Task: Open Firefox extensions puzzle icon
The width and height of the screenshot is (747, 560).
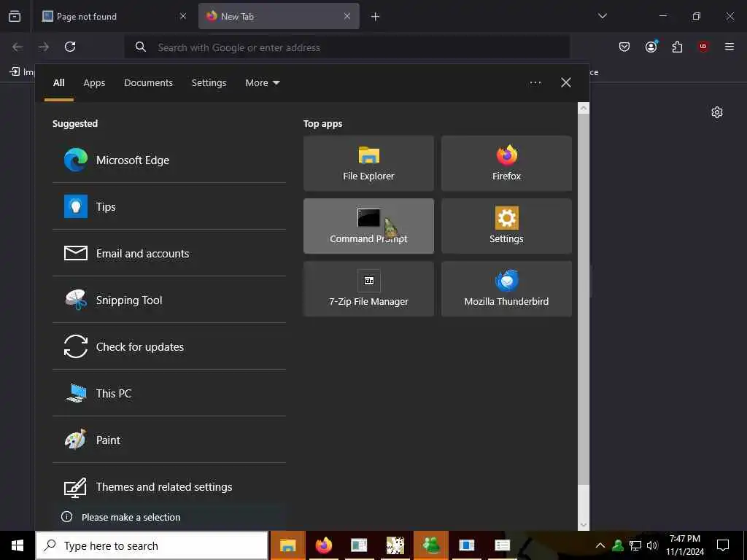Action: [x=677, y=47]
